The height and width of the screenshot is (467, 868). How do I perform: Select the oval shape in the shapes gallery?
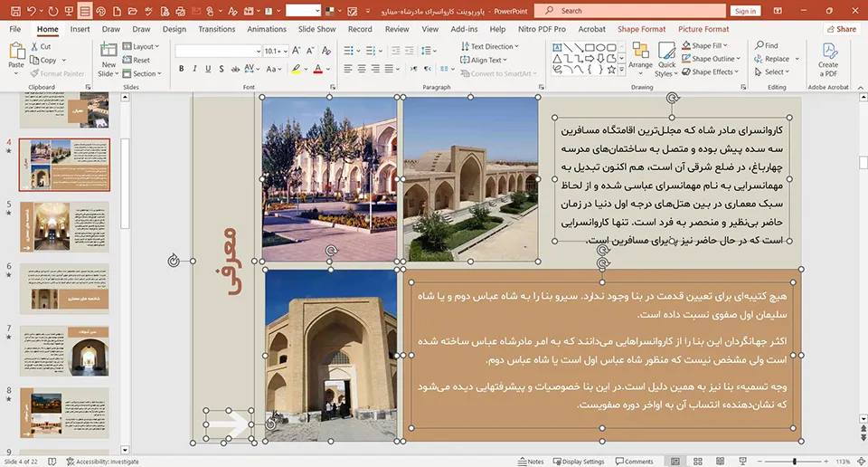tap(600, 48)
